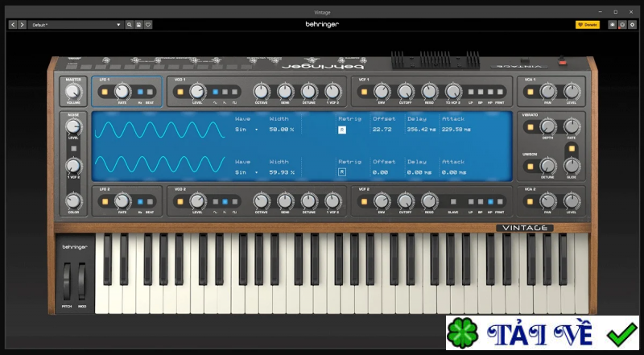Click the Unison Detune knob
This screenshot has width=644, height=355.
click(x=547, y=166)
